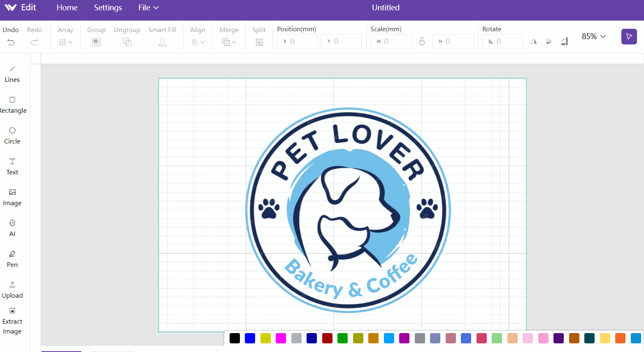The image size is (644, 352).
Task: Select the Lines tool
Action: (12, 74)
